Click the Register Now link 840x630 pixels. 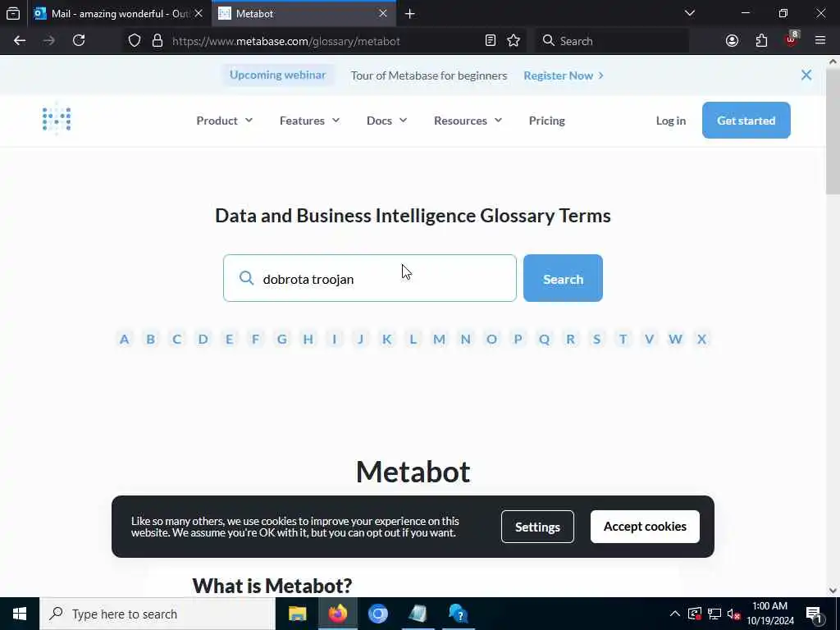[x=564, y=75]
